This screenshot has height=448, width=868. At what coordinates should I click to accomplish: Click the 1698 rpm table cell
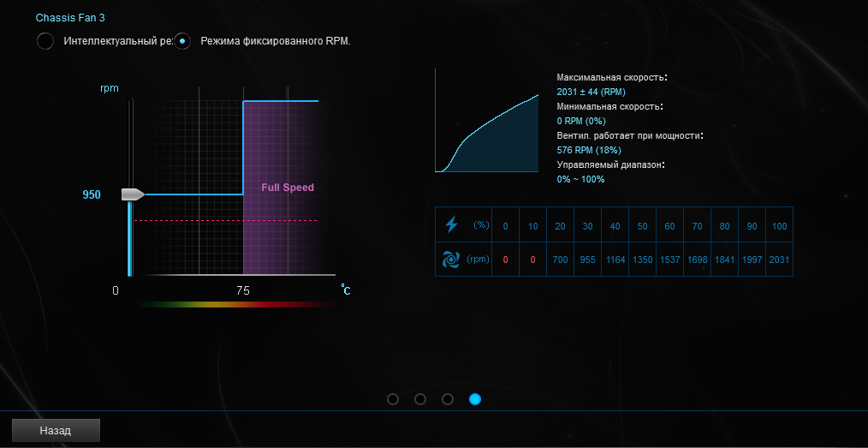point(697,260)
